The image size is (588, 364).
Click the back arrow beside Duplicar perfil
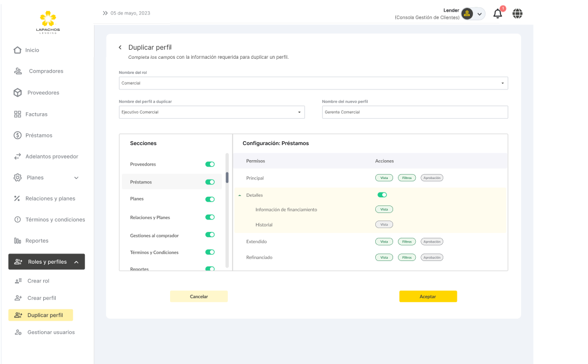pos(120,47)
